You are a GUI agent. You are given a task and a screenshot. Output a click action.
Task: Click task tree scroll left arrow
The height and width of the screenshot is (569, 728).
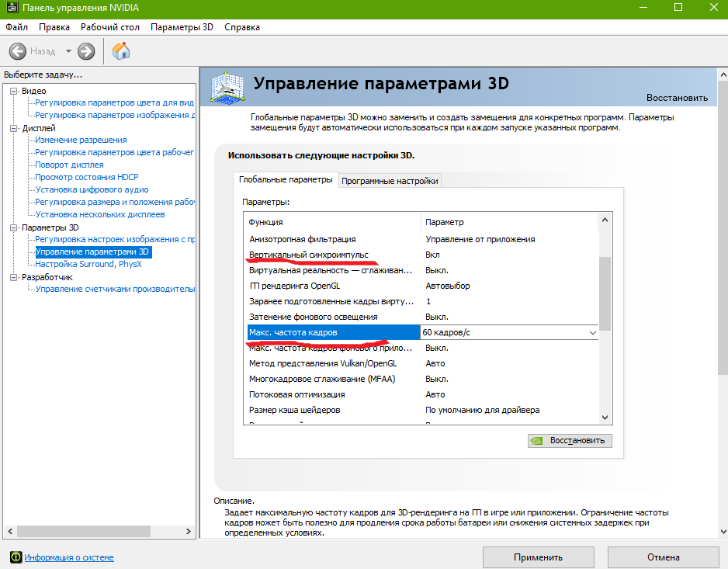10,531
